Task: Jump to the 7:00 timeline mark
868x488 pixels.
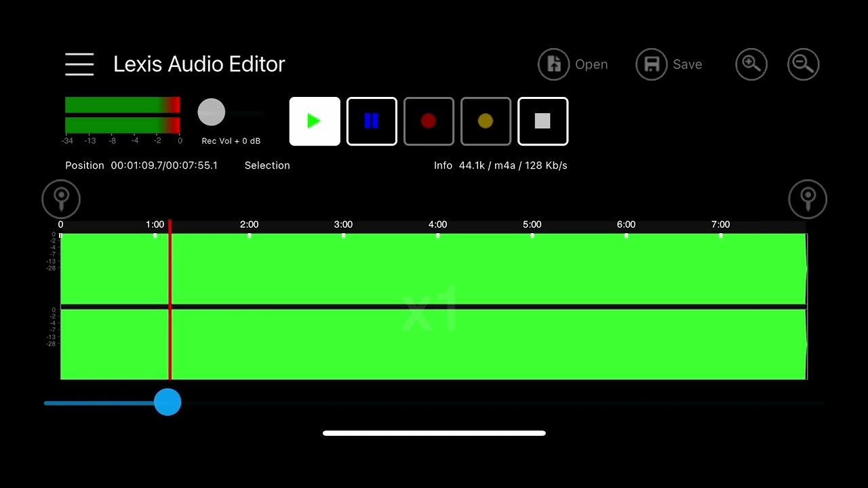Action: tap(721, 224)
